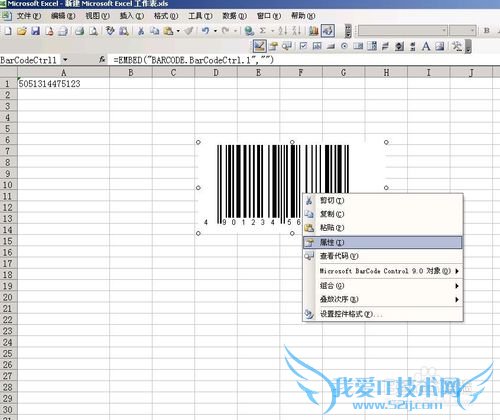Viewport: 500px width, 420px height.
Task: Click the Permission icon next to Save
Action: [49, 31]
